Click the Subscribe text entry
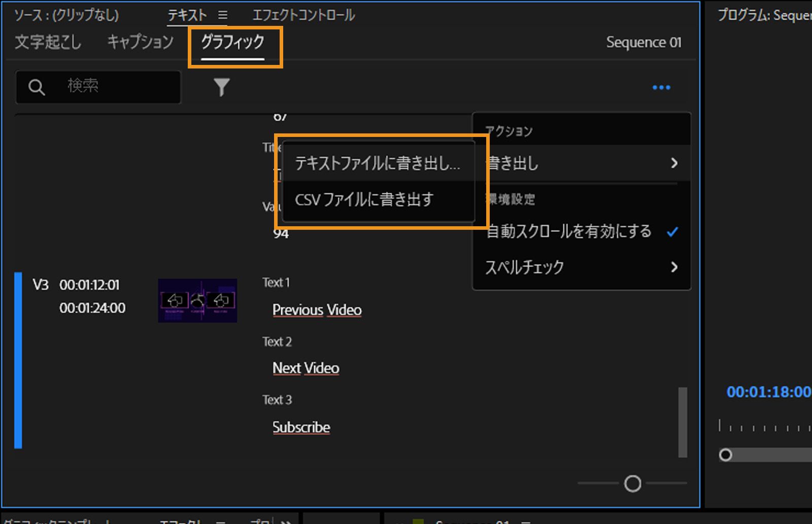 point(301,427)
